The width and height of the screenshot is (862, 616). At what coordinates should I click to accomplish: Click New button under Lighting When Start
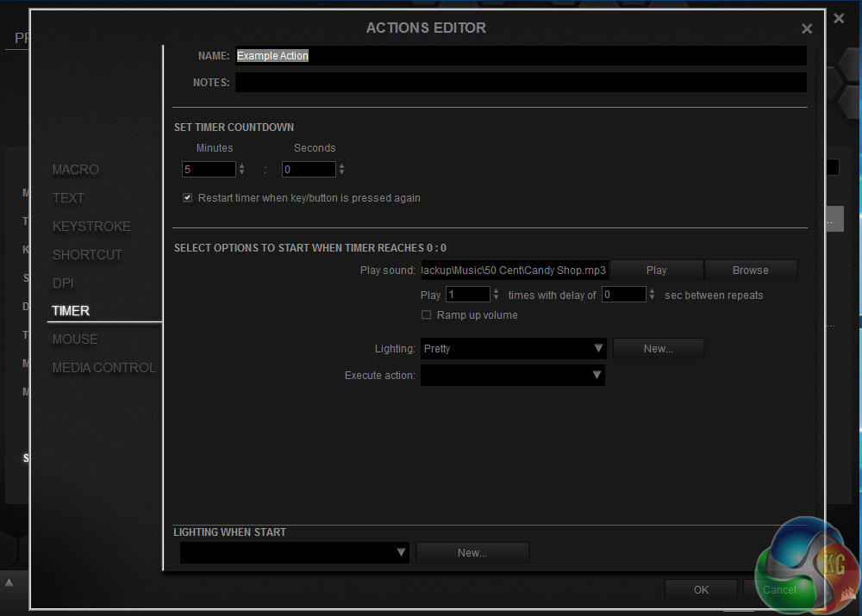(472, 553)
